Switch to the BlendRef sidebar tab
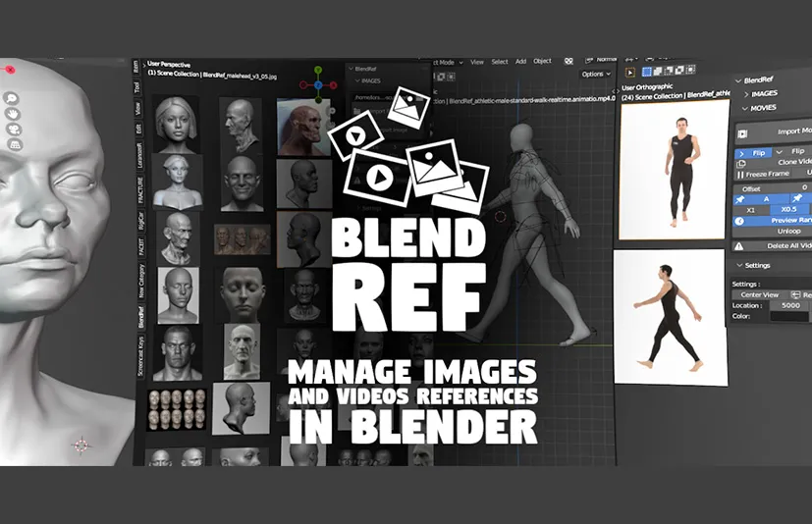Screen dimensions: 812x524 [140, 316]
